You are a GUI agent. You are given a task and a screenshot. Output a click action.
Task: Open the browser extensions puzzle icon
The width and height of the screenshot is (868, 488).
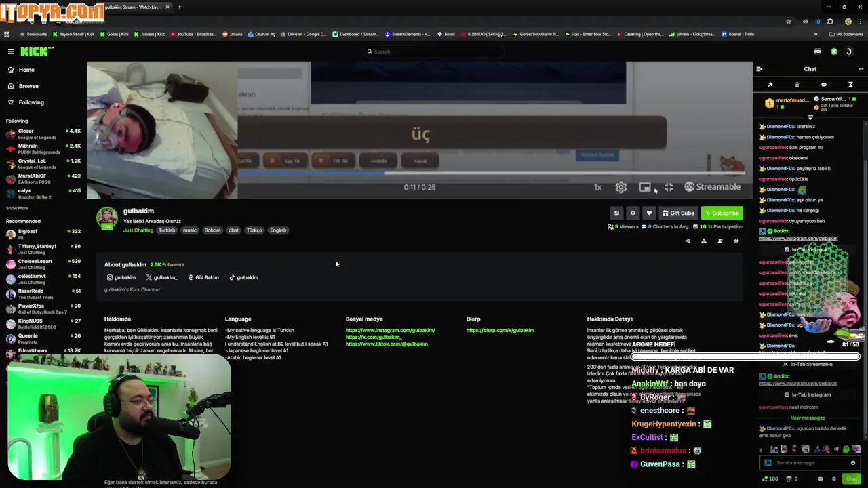(830, 22)
